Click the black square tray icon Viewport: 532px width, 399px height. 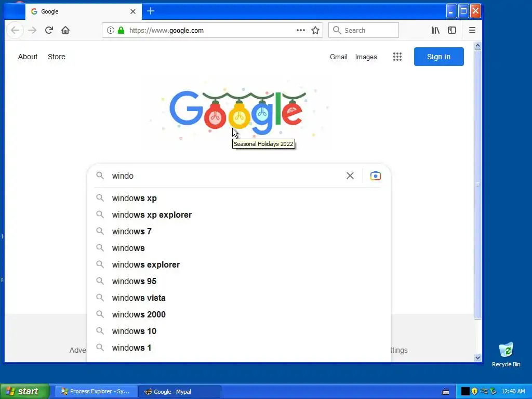(465, 391)
